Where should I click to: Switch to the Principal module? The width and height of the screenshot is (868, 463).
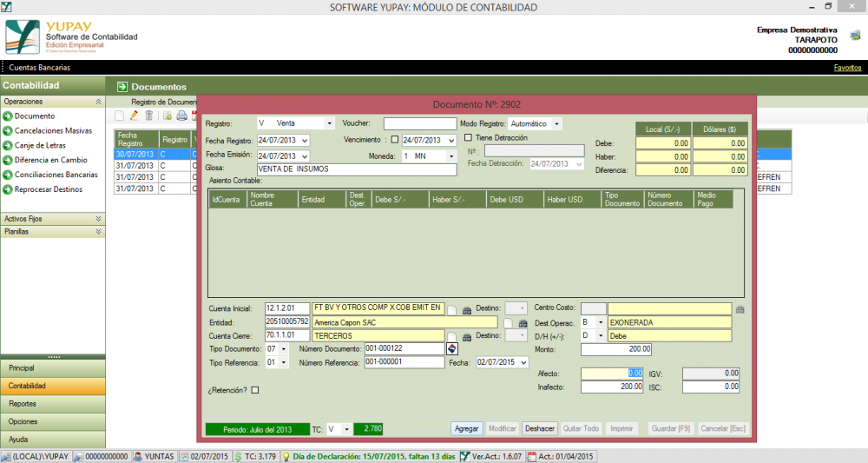53,367
